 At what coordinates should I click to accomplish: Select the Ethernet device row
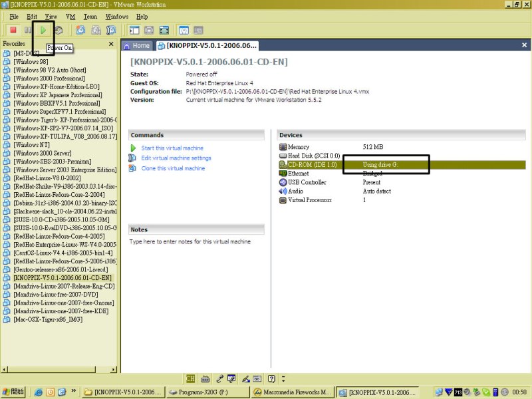pyautogui.click(x=402, y=174)
